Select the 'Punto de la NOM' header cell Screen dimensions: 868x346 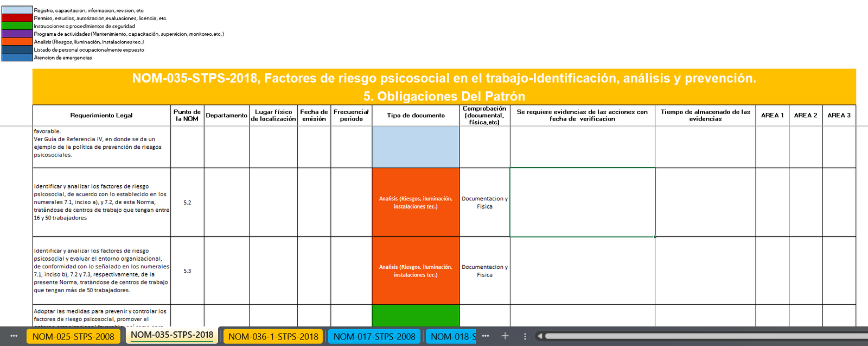click(x=187, y=116)
